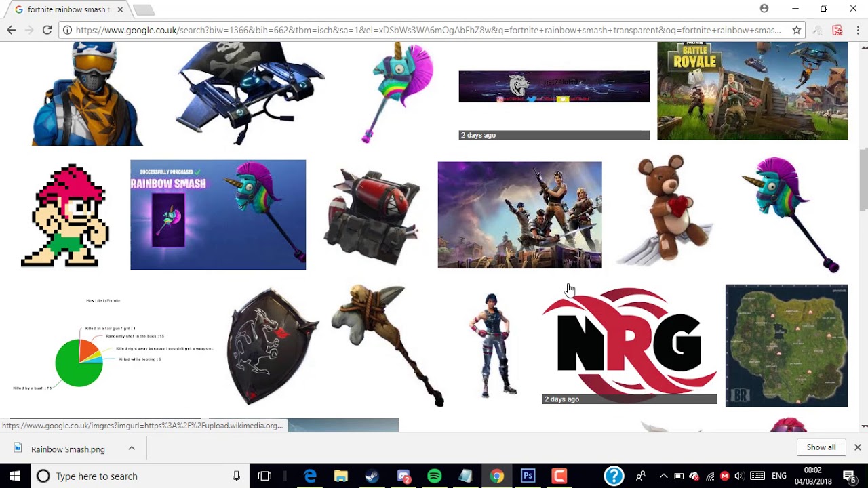Launch Microsoft Edge from taskbar

[x=310, y=476]
